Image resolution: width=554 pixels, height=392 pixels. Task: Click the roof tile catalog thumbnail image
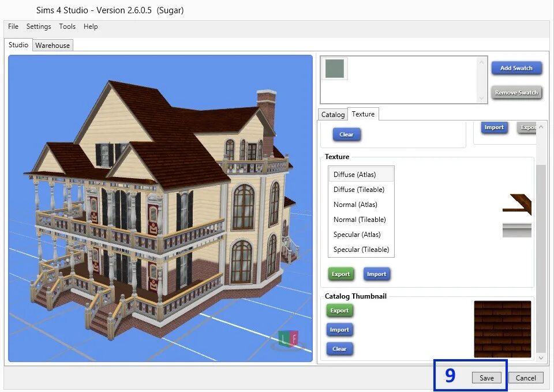pos(503,329)
